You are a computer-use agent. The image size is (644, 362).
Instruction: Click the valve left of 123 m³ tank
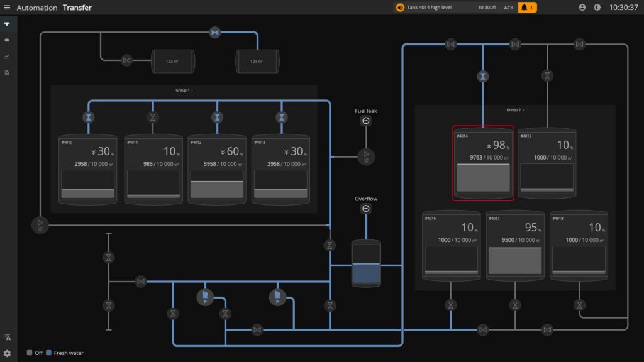click(127, 60)
